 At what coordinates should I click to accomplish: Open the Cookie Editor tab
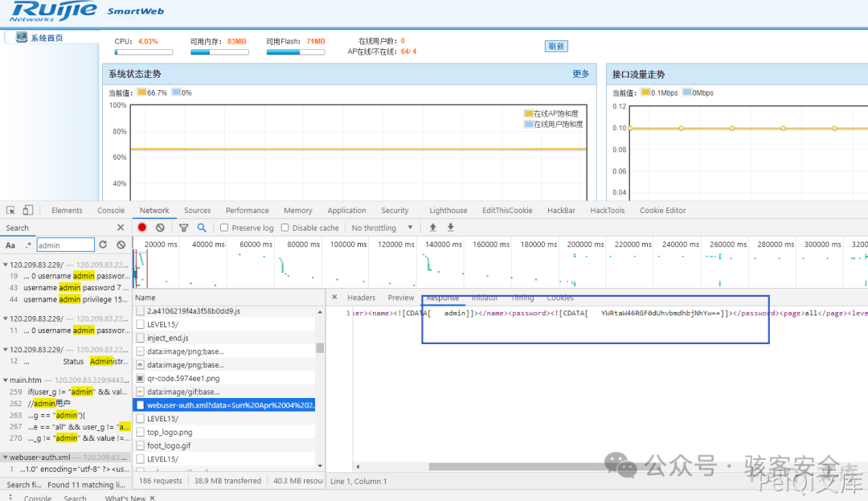pyautogui.click(x=662, y=211)
